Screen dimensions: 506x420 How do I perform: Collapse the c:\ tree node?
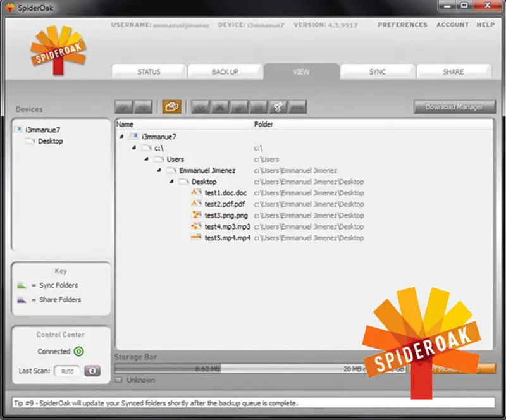click(x=134, y=148)
